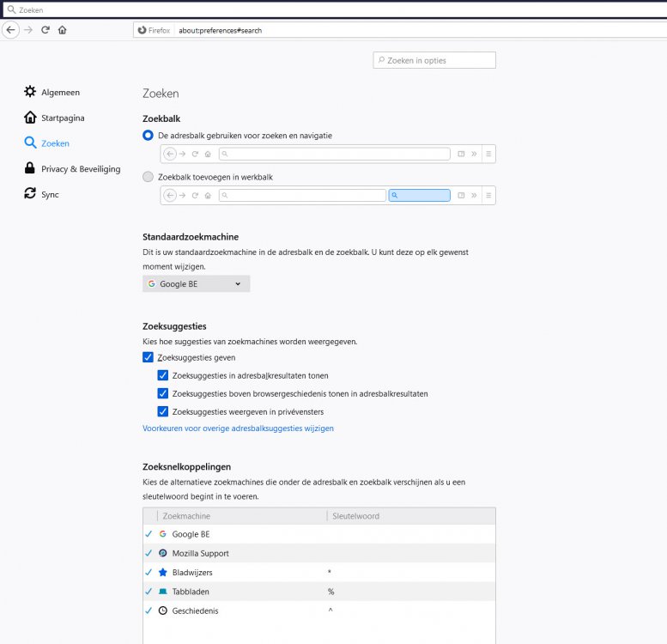The image size is (667, 644).
Task: Click the Geschiedenis clock icon
Action: tap(162, 611)
